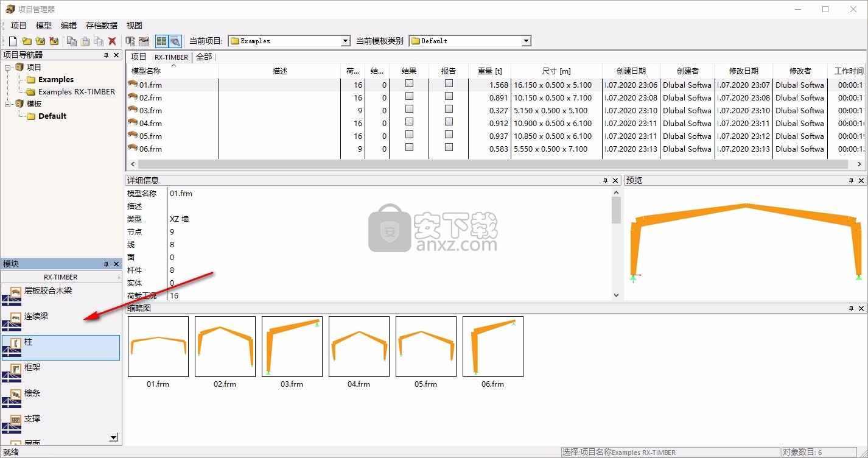
Task: Check the 报告 box for 03.frm
Action: (449, 108)
